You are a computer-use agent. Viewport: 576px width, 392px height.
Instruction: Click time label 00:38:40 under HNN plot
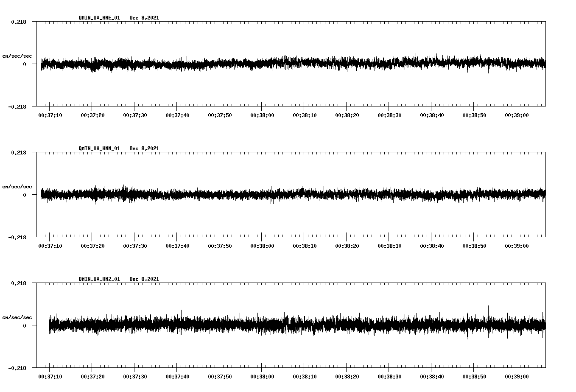[432, 246]
